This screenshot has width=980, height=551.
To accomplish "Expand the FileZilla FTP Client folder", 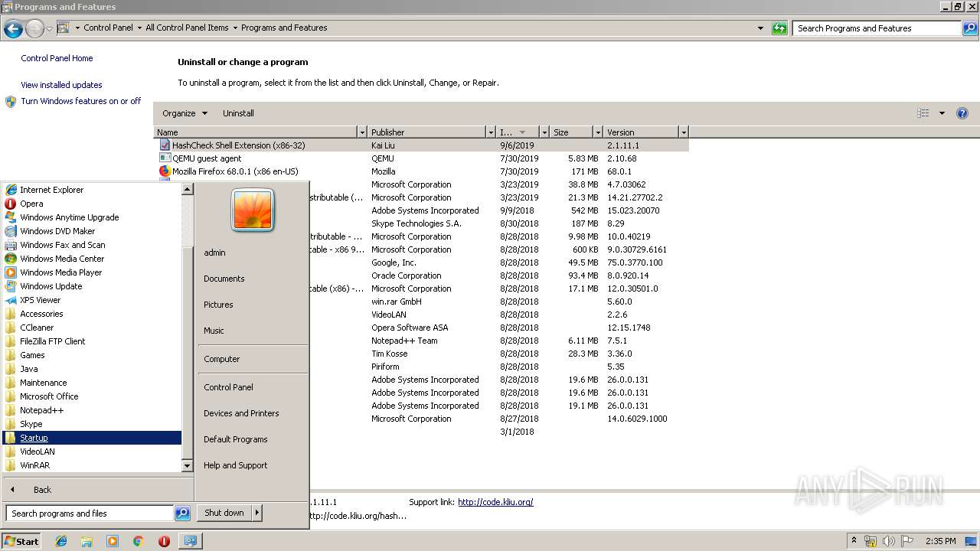I will tap(52, 341).
